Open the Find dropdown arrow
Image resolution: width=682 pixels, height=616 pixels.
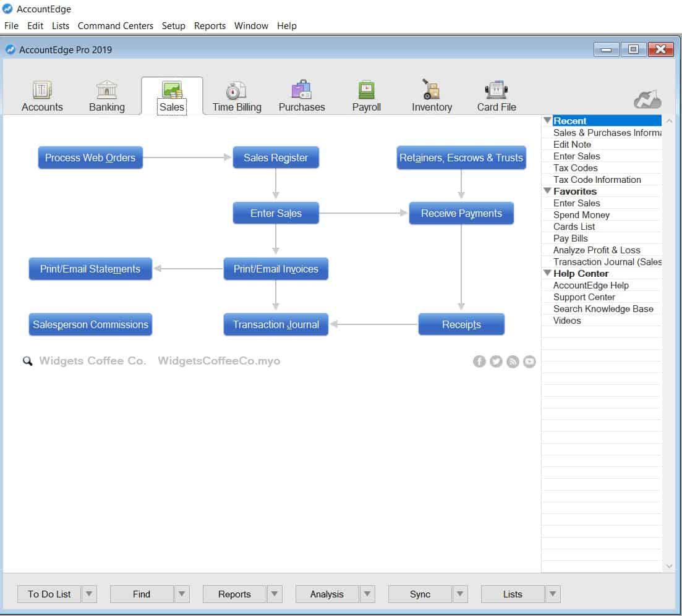[182, 594]
